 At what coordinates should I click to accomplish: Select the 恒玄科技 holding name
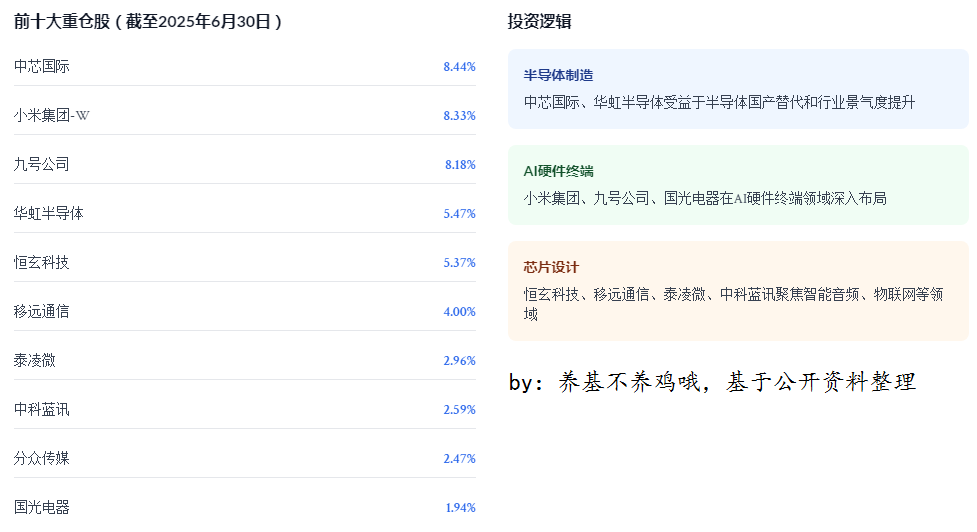tap(42, 262)
